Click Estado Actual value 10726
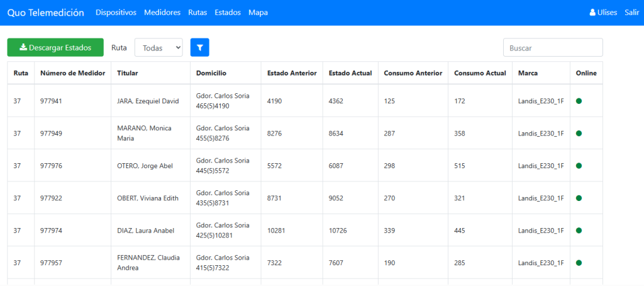The width and height of the screenshot is (644, 286). pyautogui.click(x=338, y=231)
